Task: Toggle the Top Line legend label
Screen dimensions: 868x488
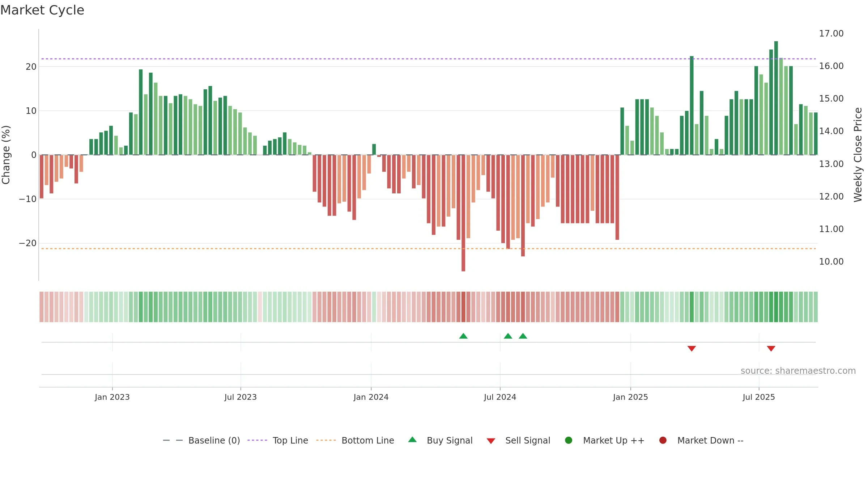Action: click(x=290, y=440)
